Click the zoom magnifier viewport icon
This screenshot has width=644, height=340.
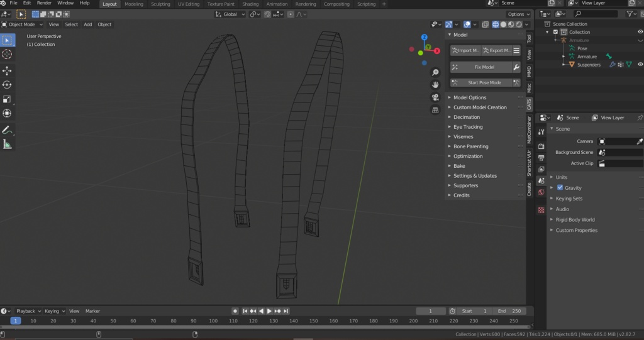(435, 72)
